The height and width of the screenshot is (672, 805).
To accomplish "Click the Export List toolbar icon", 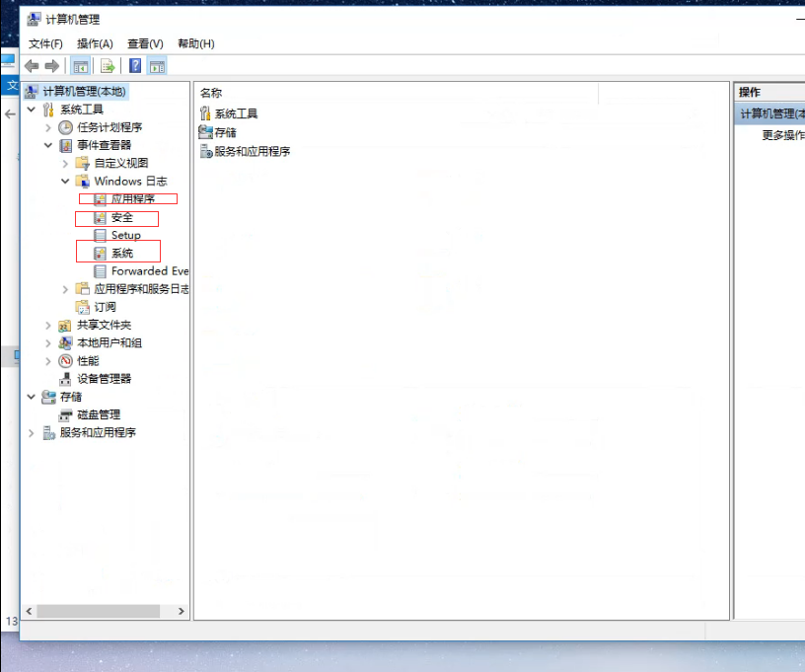I will coord(108,66).
